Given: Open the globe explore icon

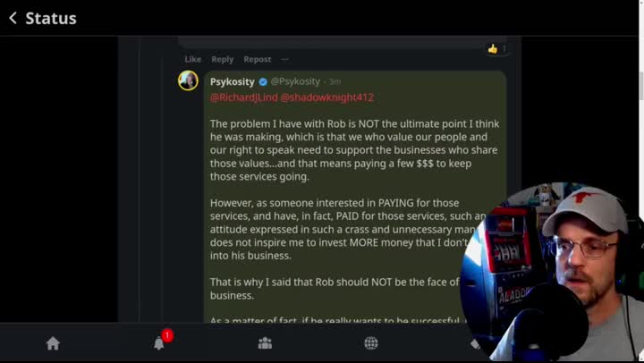Looking at the screenshot, I should pos(371,343).
